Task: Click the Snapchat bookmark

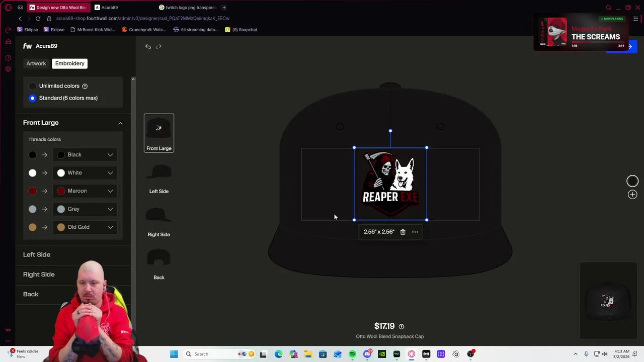Action: (x=241, y=30)
